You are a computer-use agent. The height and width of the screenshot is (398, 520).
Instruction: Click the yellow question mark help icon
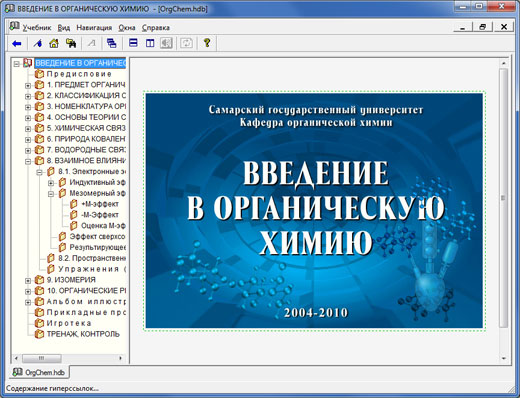coord(207,43)
